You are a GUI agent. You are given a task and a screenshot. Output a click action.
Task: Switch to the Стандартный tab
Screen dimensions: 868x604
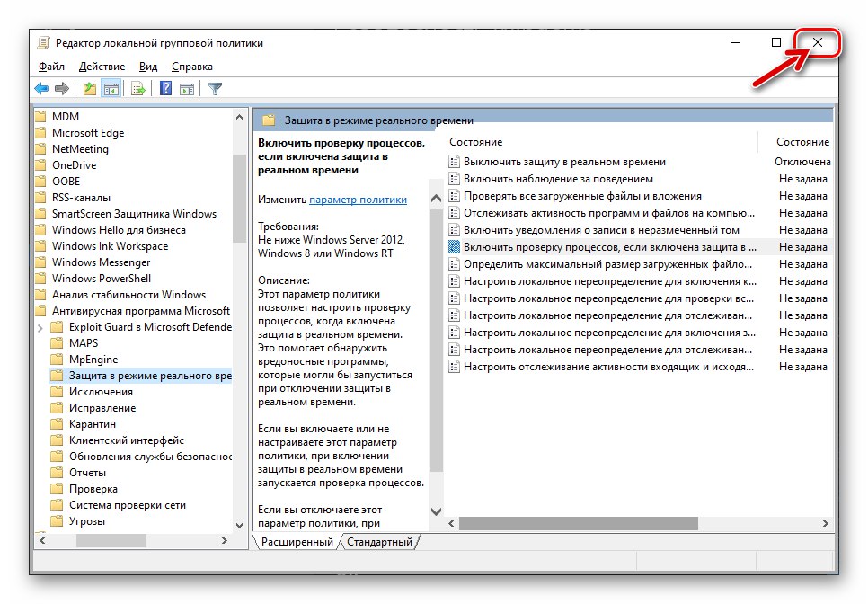point(379,542)
